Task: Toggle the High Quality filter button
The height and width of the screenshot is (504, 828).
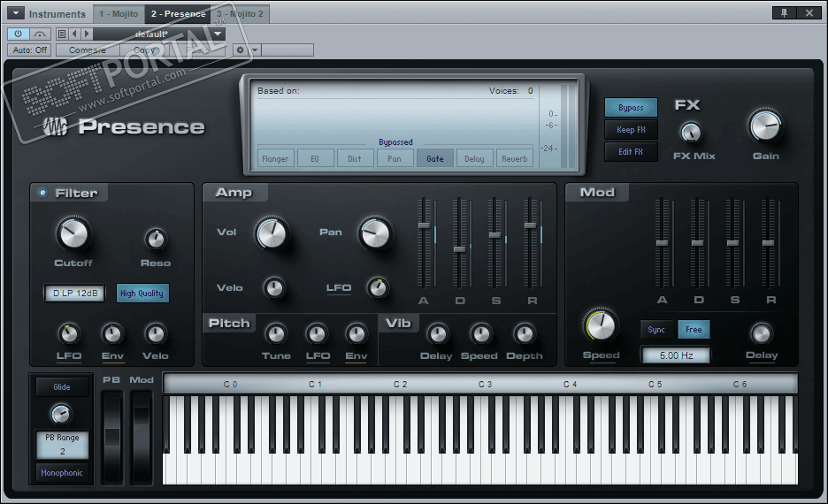Action: click(x=142, y=294)
